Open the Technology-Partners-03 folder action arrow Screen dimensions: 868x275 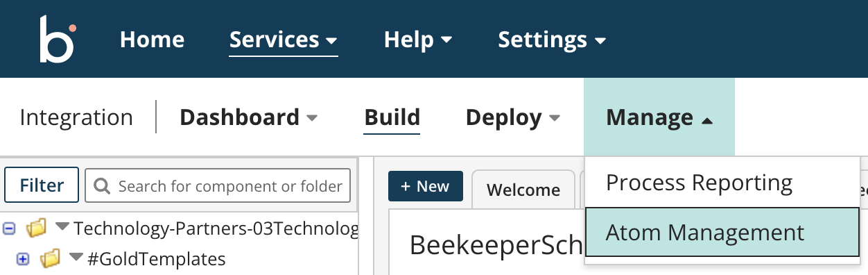point(62,227)
